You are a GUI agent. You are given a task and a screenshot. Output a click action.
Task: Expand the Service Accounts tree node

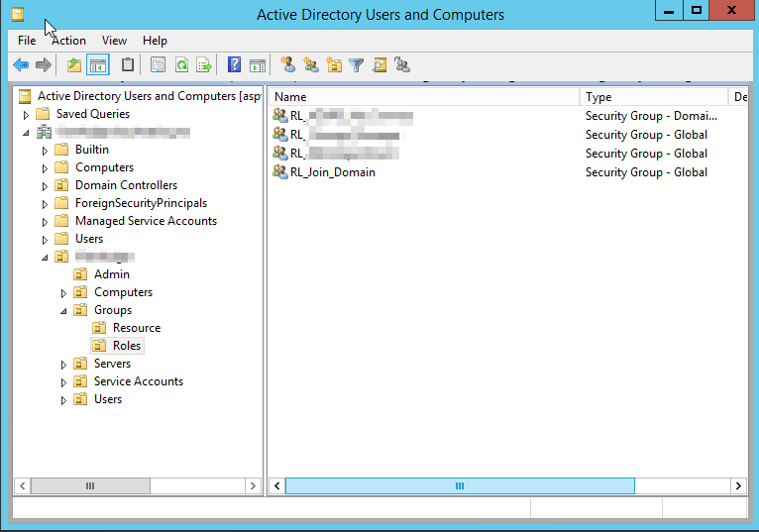tap(64, 382)
